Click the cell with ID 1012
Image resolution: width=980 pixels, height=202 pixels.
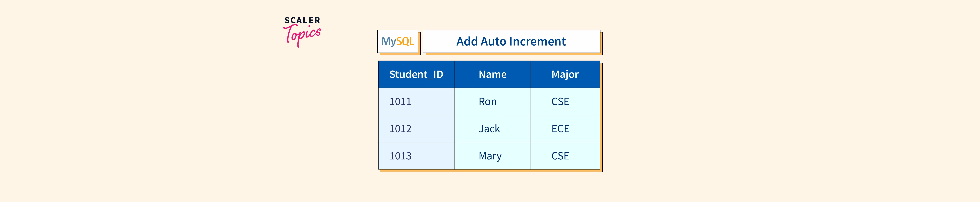coord(416,129)
